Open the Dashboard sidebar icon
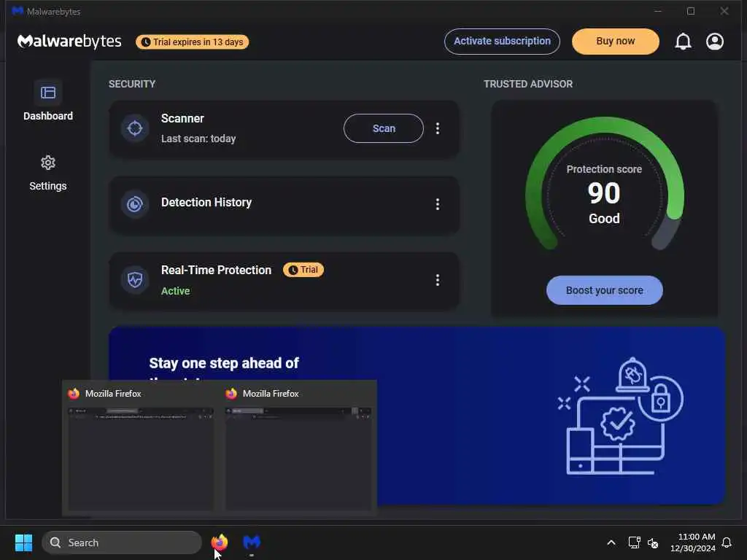The image size is (747, 560). tap(48, 93)
